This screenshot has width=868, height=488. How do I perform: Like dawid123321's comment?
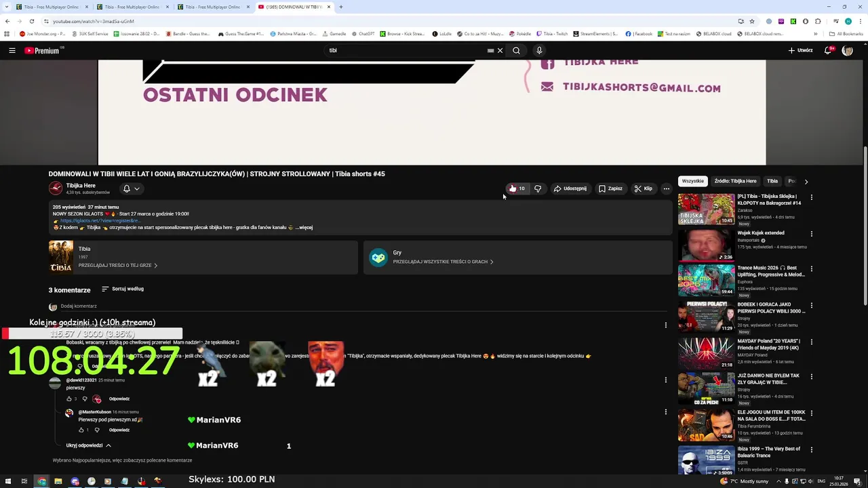click(68, 399)
